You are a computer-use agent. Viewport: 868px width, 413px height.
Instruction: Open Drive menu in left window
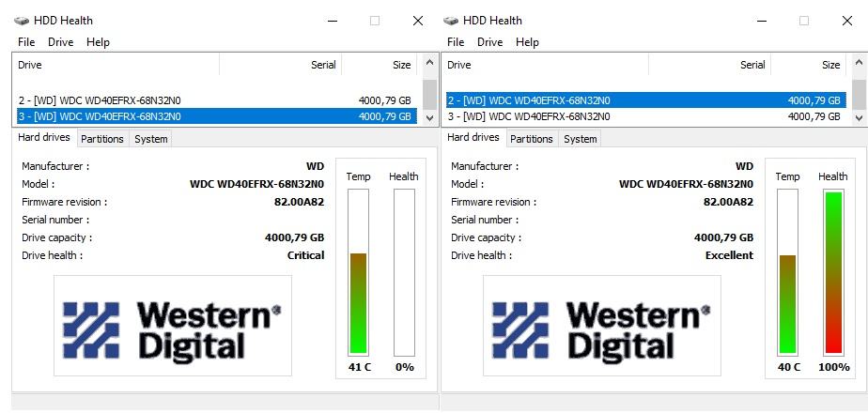click(60, 42)
